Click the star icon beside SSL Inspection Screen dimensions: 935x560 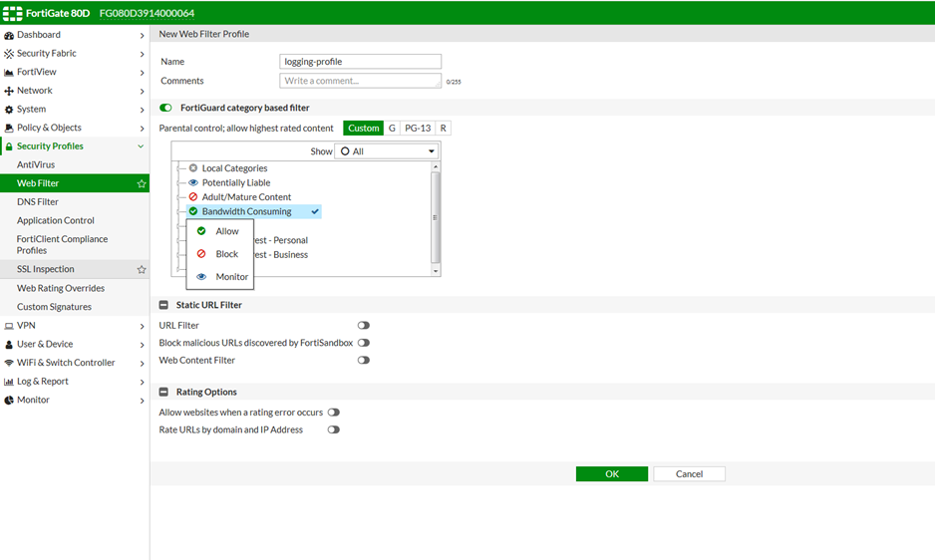click(142, 270)
